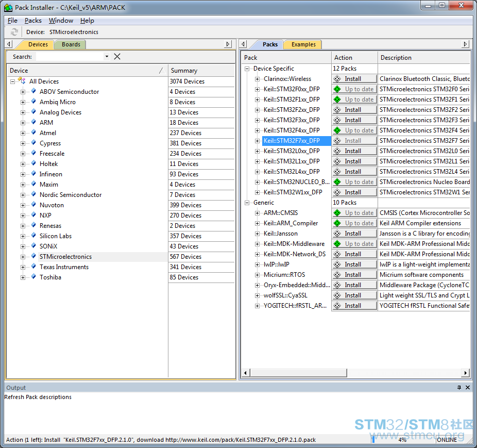The image size is (477, 448).
Task: Click the blue diamond icon beside ABOV Semiconductor
Action: (33, 91)
